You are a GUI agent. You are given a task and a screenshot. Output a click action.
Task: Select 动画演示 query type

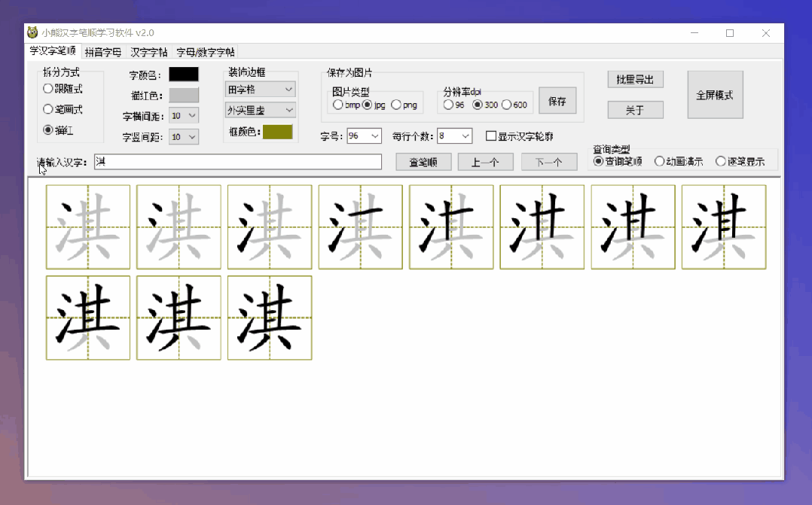(x=679, y=161)
